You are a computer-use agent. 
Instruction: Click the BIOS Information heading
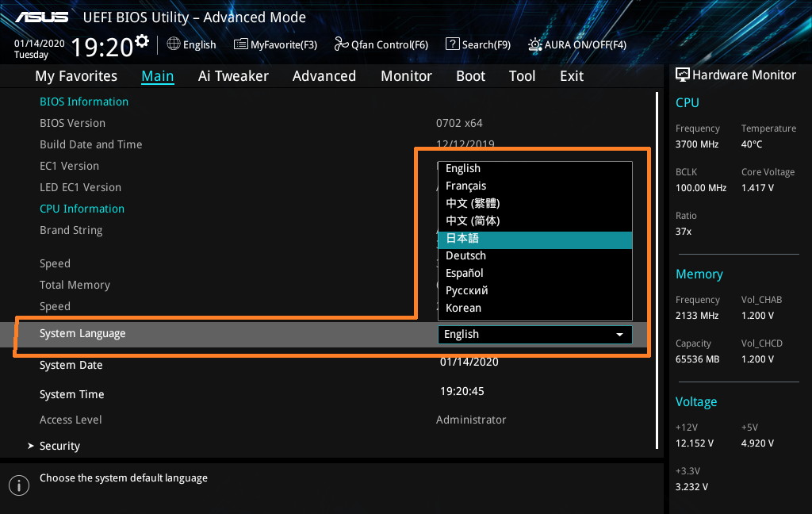(84, 102)
